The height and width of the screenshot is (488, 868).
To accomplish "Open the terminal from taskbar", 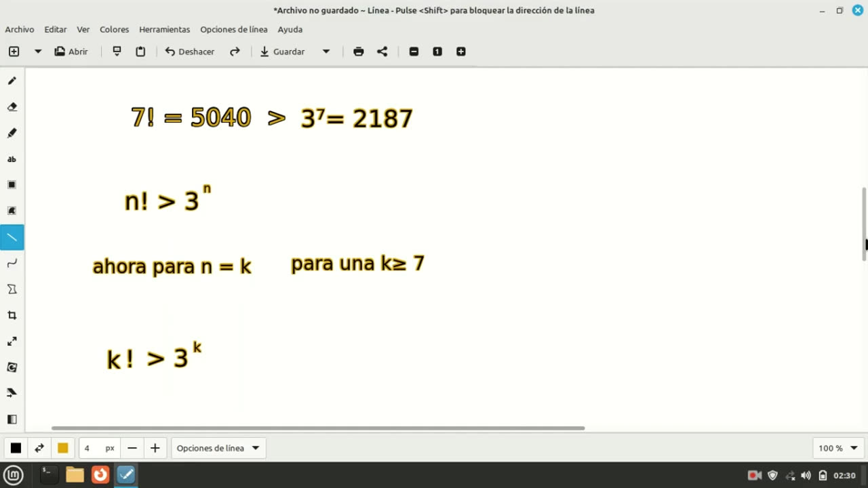I will pyautogui.click(x=49, y=475).
